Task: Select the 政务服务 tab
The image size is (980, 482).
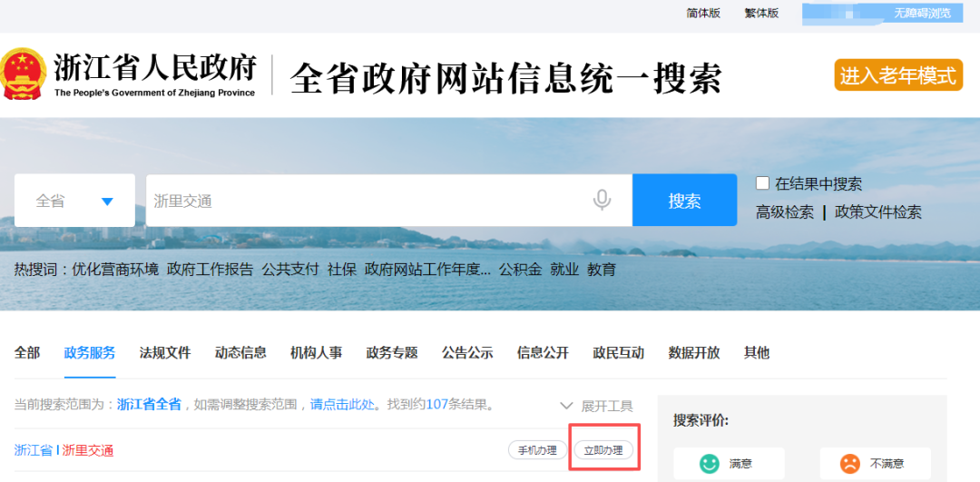Action: tap(89, 352)
